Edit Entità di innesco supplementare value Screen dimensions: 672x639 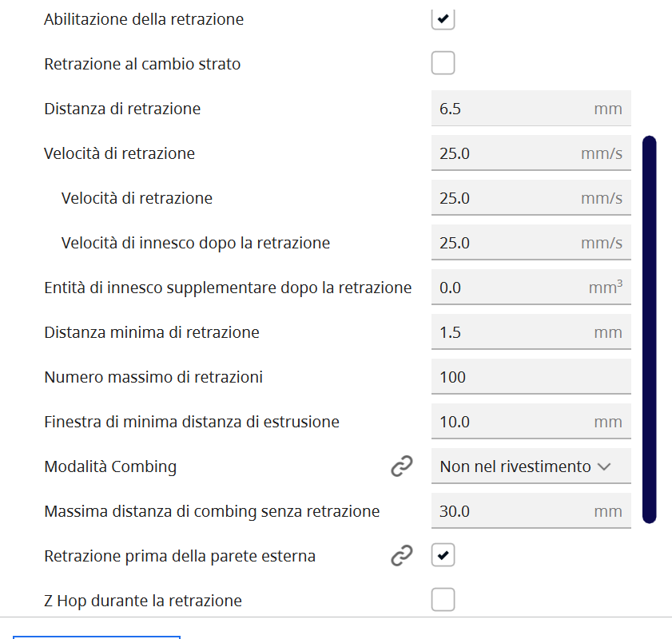pyautogui.click(x=511, y=288)
